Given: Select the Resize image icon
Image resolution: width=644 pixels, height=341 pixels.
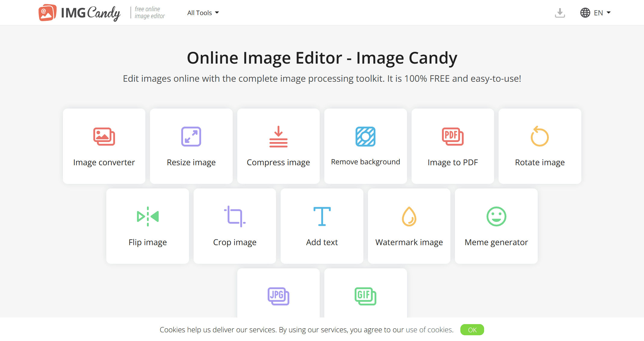Looking at the screenshot, I should coord(191,137).
